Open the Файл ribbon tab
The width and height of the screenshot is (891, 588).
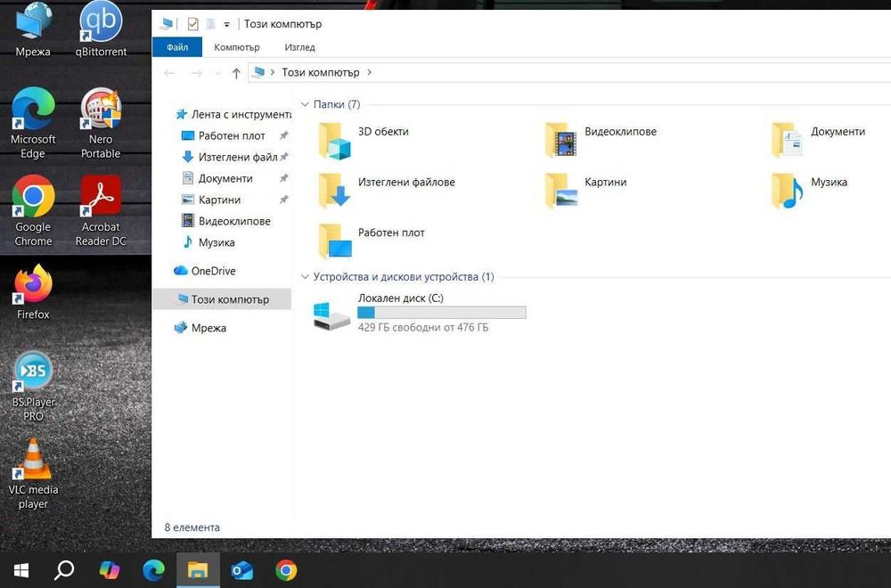pyautogui.click(x=177, y=47)
